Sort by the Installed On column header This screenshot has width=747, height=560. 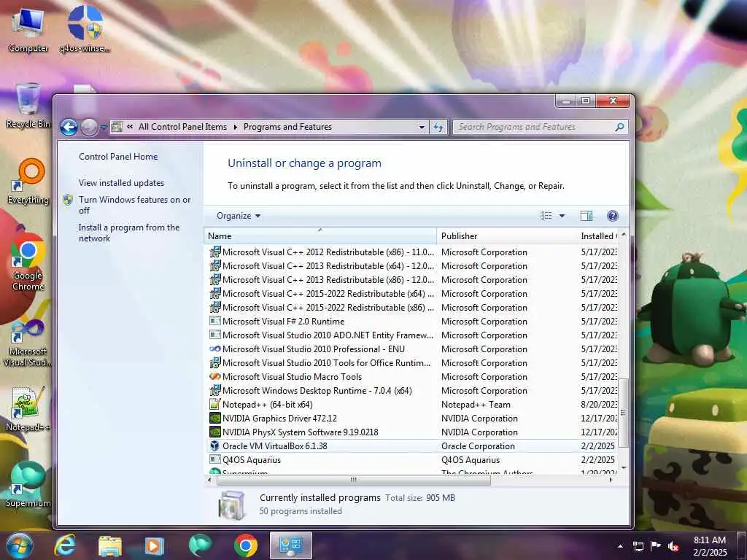[x=597, y=236]
